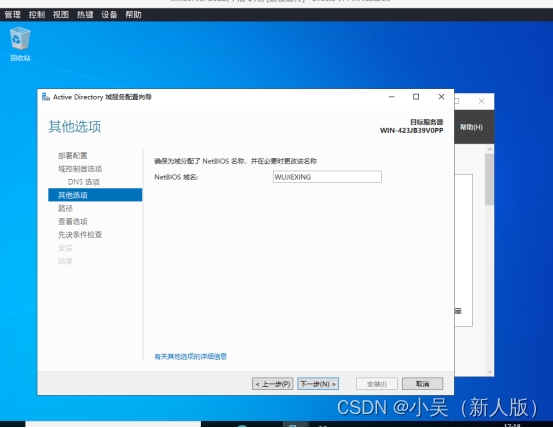
Task: Minimize the Active Directory wizard window
Action: [x=391, y=97]
